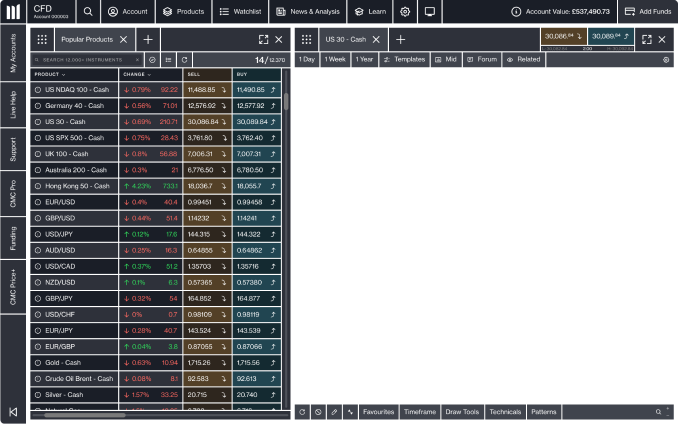This screenshot has width=678, height=424.
Task: Set chart range to 1 Year
Action: click(x=364, y=60)
